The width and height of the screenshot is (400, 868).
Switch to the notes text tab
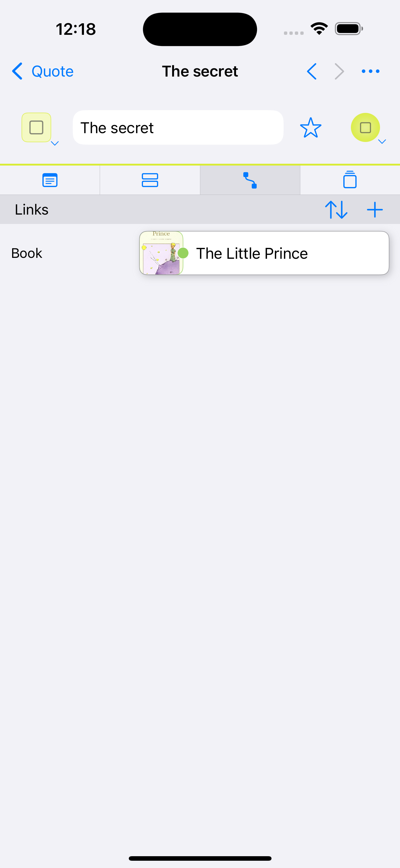(x=50, y=180)
